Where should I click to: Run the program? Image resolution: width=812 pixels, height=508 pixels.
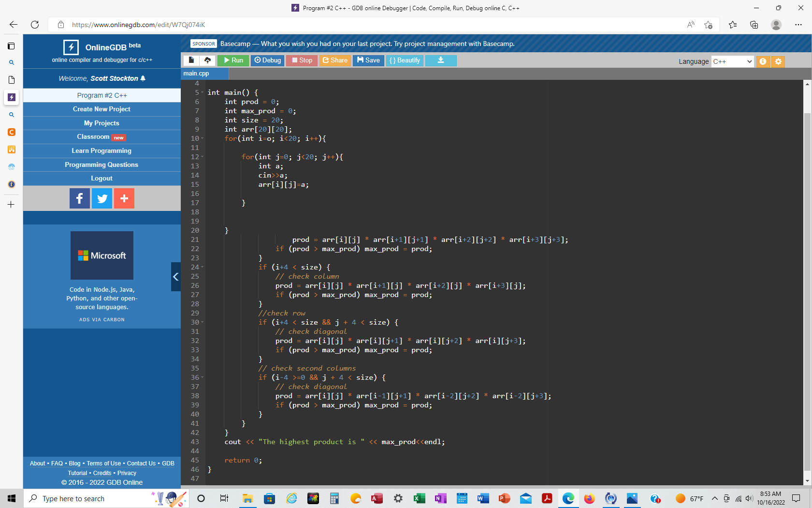point(233,60)
